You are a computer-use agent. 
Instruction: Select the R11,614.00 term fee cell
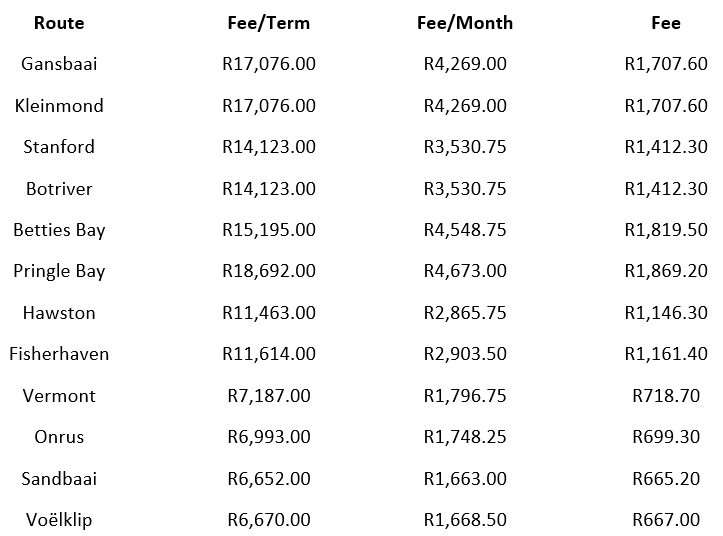269,354
